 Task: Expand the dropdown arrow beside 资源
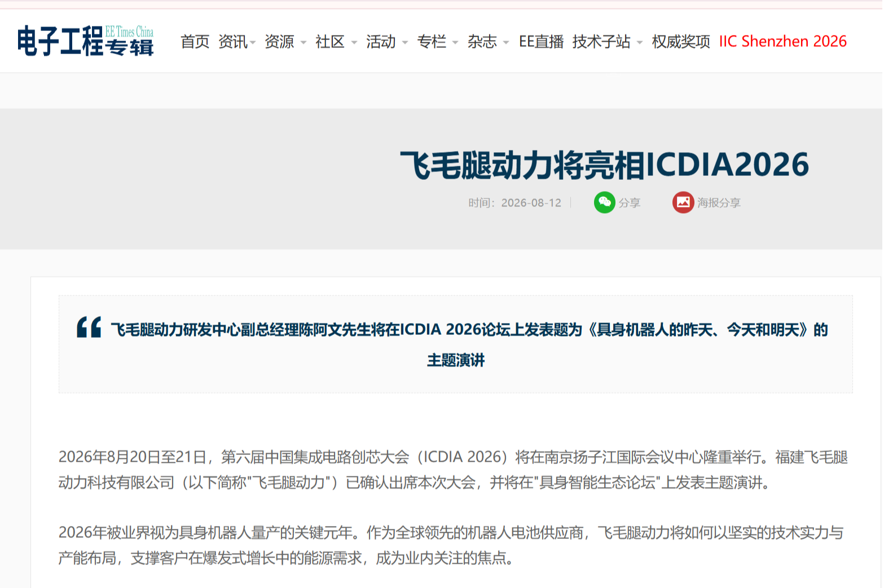pos(304,42)
